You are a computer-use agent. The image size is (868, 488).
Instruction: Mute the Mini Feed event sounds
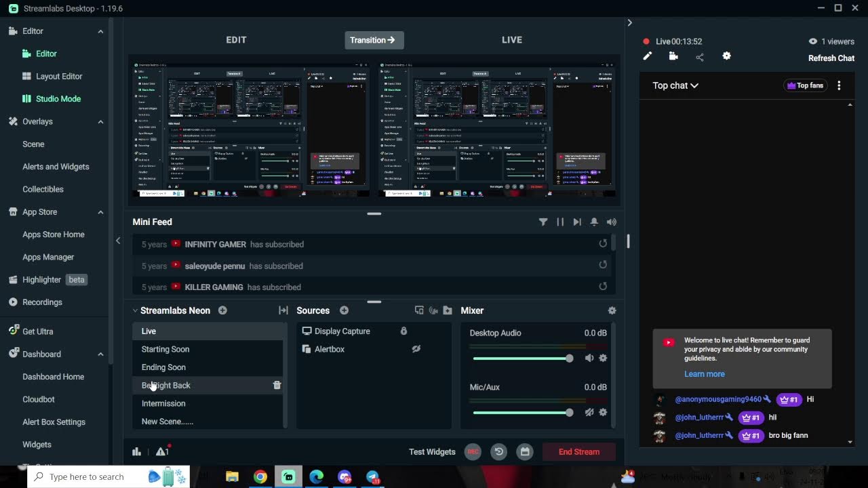(612, 222)
